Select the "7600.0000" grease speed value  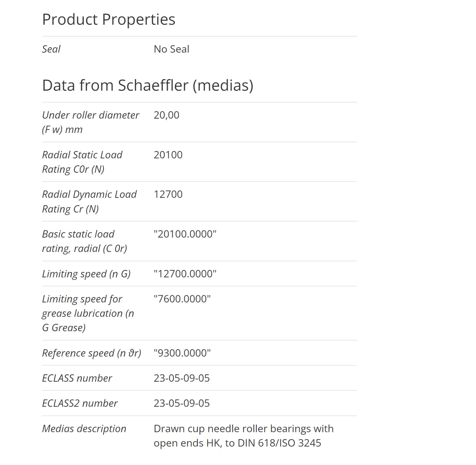[182, 299]
